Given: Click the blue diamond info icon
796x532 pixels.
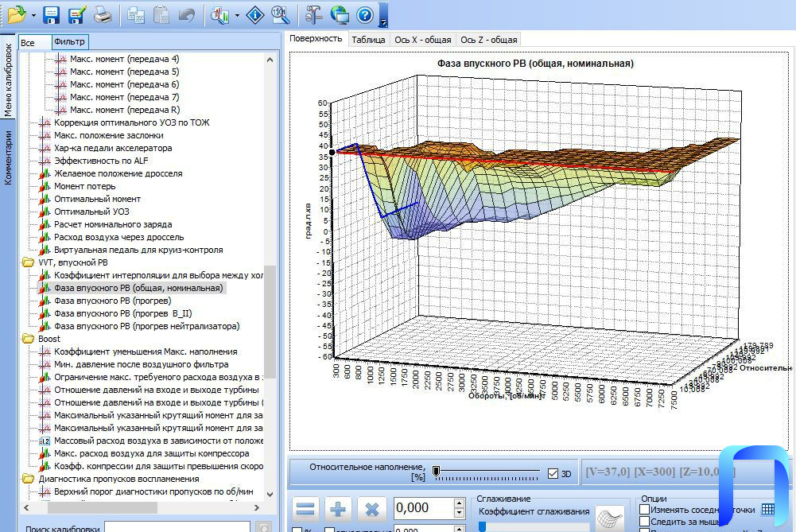Looking at the screenshot, I should point(254,14).
